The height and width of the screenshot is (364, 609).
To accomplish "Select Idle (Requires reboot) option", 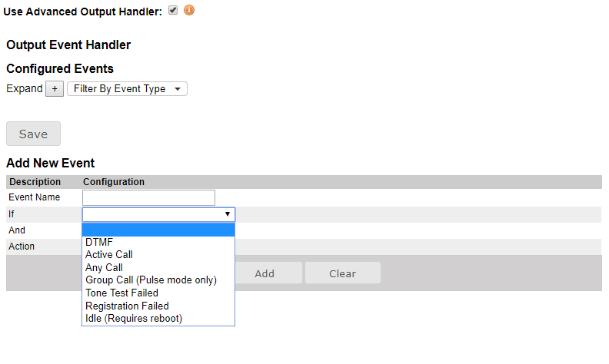I will click(134, 319).
